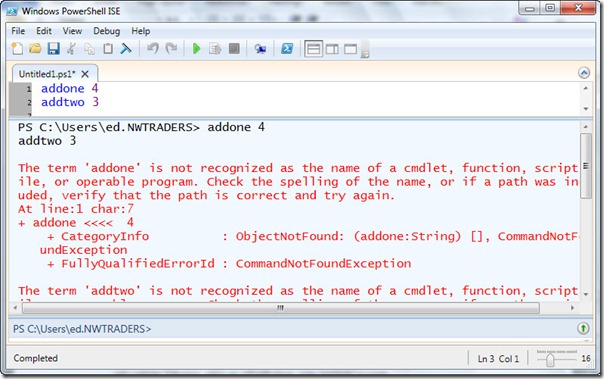
Task: Maximize the PowerShell ISE window
Action: [550, 8]
